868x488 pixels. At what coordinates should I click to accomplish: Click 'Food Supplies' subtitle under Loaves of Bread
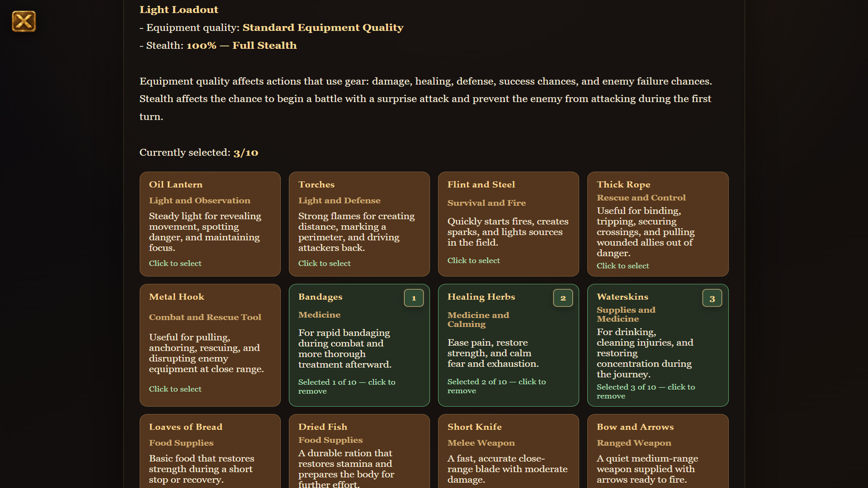coord(181,443)
